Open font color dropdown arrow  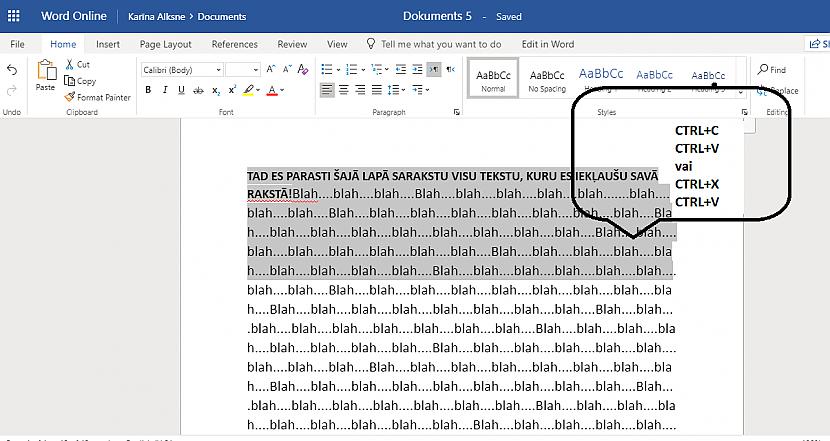coord(282,91)
